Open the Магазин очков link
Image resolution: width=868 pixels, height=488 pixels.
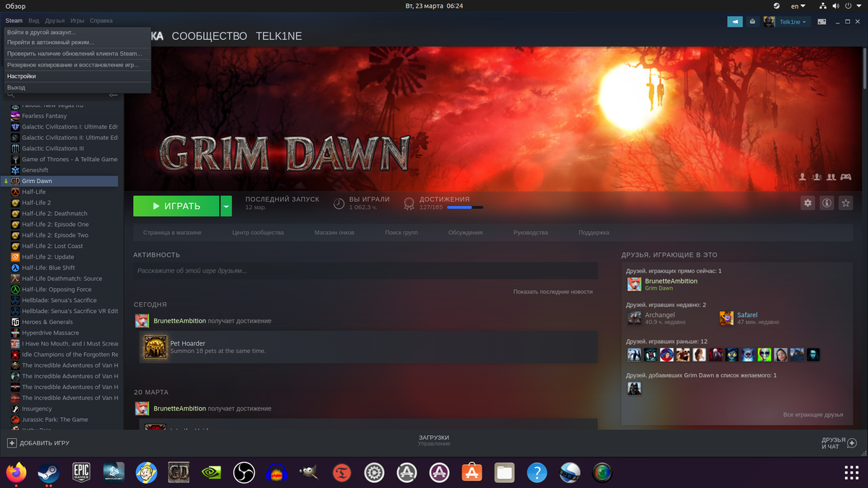pos(334,233)
